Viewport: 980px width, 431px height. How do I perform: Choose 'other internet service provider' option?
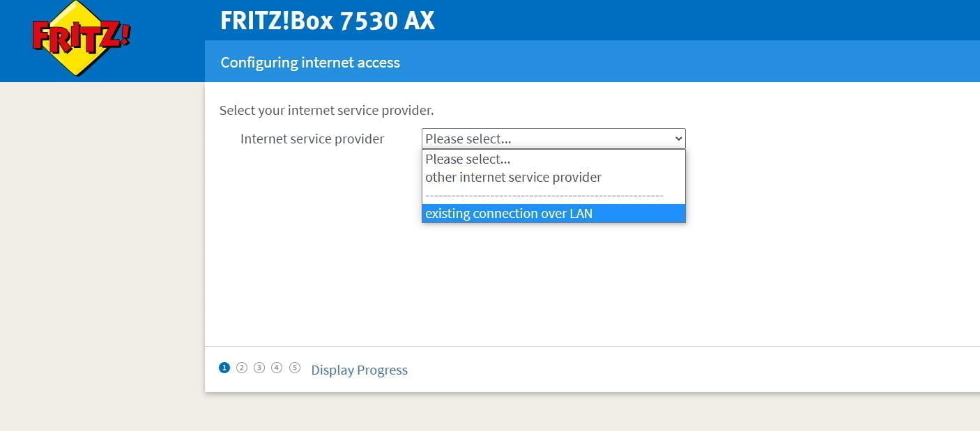point(513,177)
